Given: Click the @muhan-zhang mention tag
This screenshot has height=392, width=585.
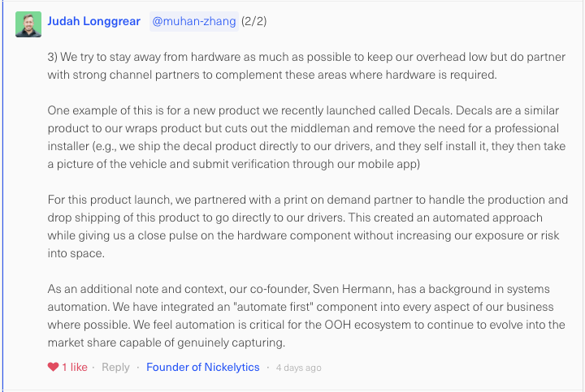Looking at the screenshot, I should [194, 21].
